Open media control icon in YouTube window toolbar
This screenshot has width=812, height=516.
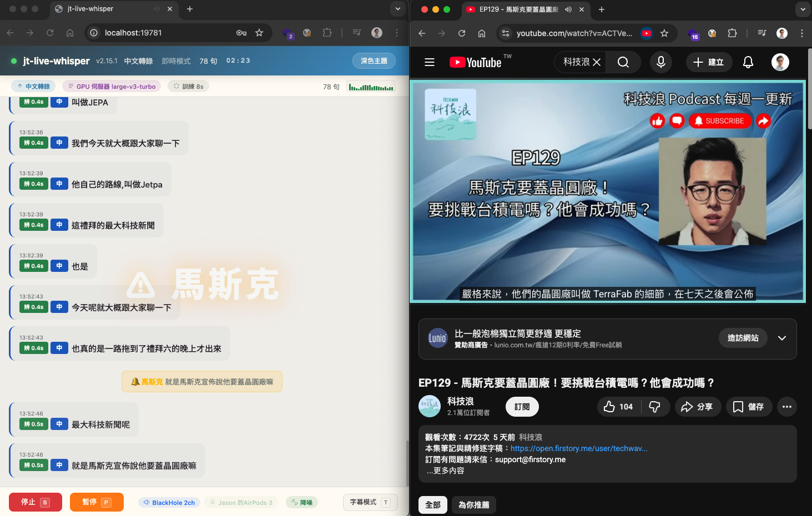click(762, 33)
